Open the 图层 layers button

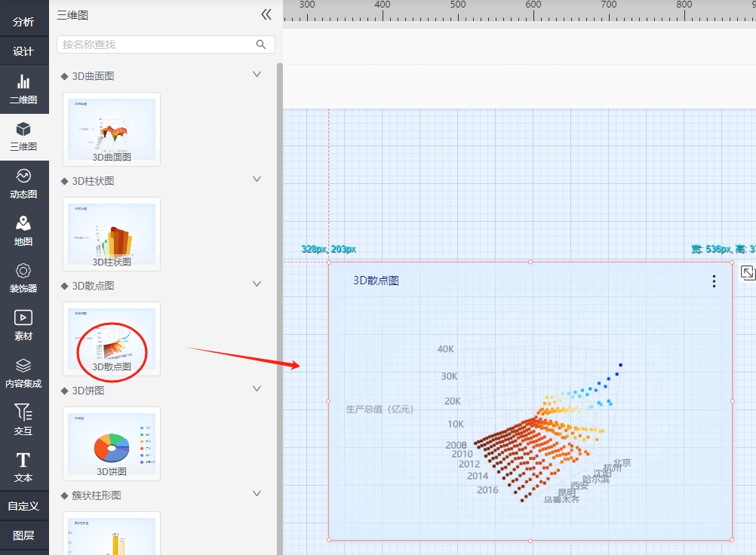(23, 535)
